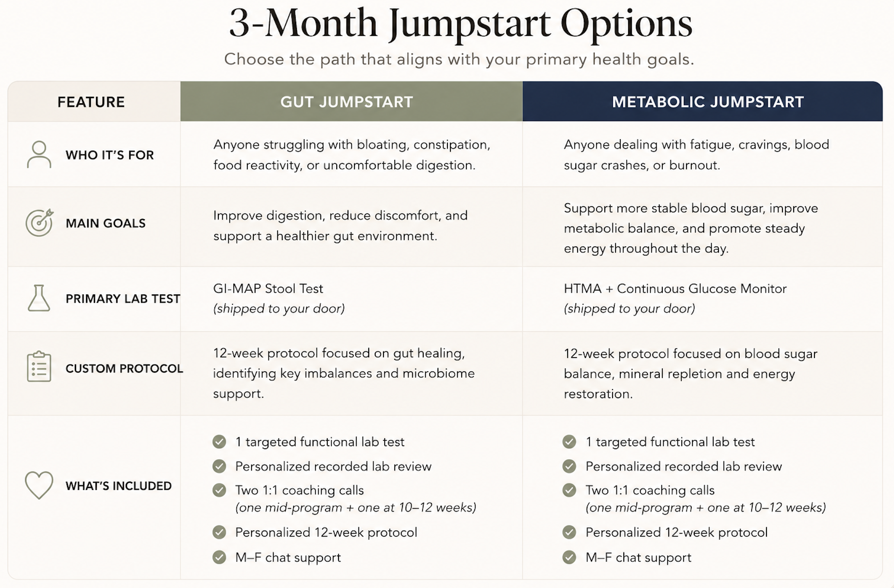Click Gut column checkmark for Personalized 12-week protocol
The image size is (894, 588).
point(219,532)
